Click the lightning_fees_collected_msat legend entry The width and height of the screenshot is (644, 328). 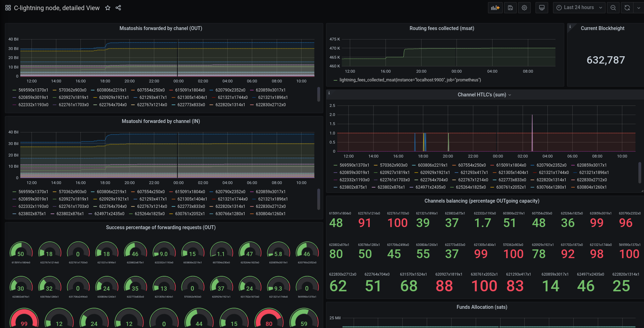[407, 80]
